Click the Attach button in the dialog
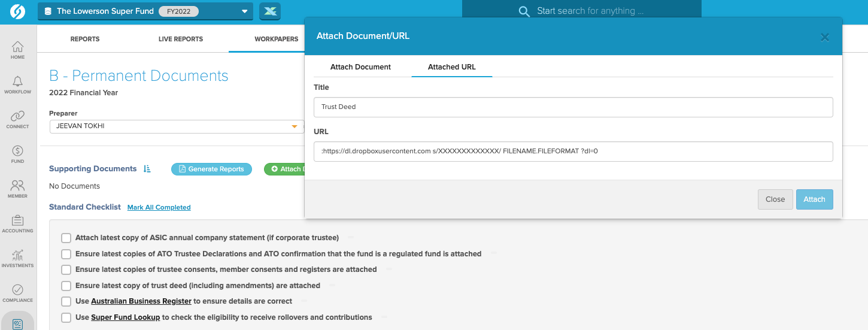Image resolution: width=868 pixels, height=330 pixels. (814, 199)
